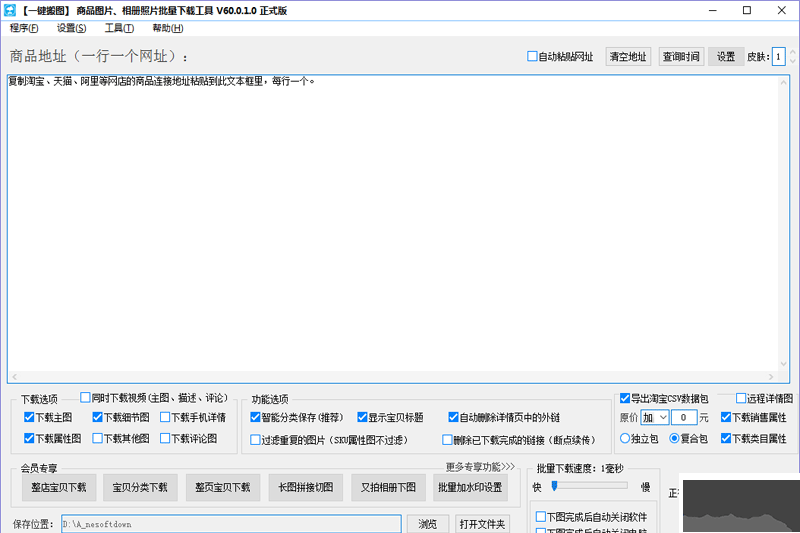
Task: Uncheck the 下载主图 checkbox
Action: (x=29, y=417)
